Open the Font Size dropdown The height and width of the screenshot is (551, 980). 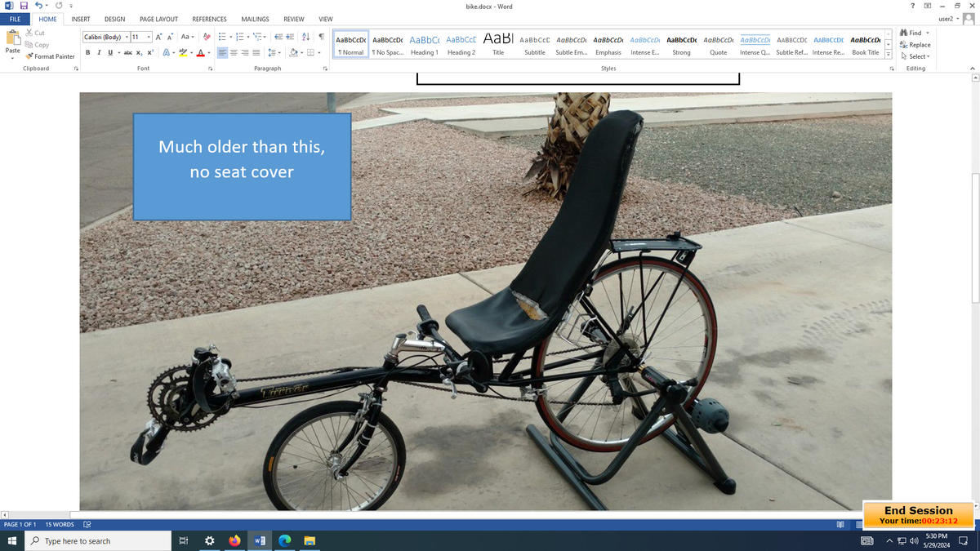(x=147, y=37)
